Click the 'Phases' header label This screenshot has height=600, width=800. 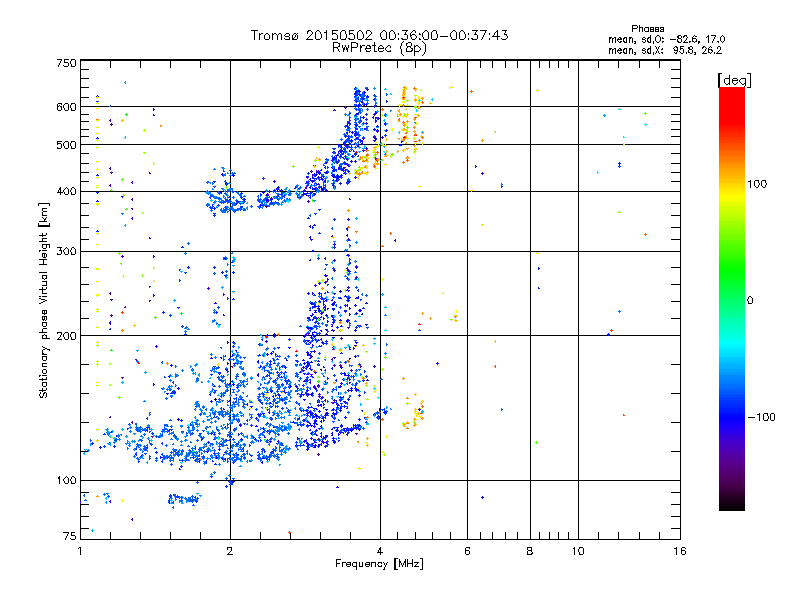coord(647,29)
